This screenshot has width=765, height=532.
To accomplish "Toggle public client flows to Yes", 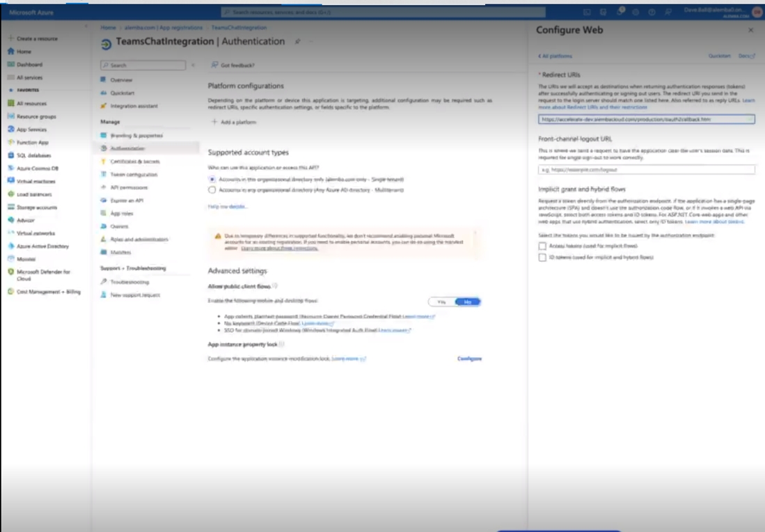I will coord(441,302).
